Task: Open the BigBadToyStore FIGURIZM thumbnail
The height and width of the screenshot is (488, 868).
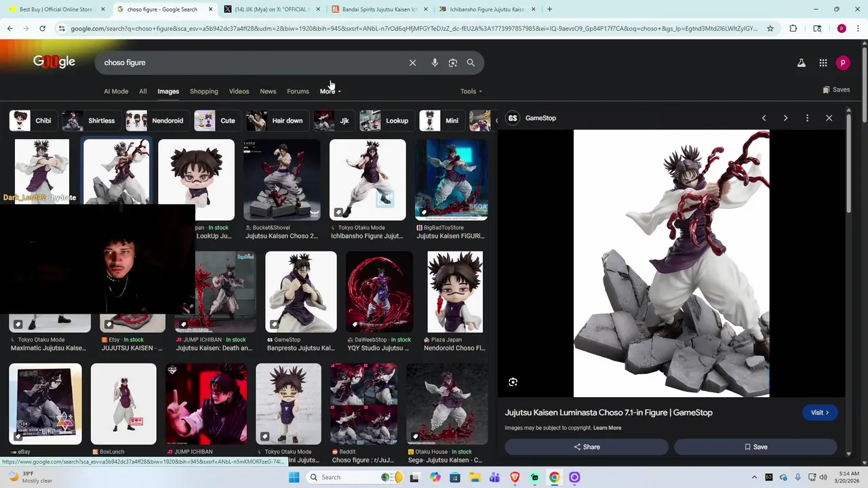Action: (451, 180)
